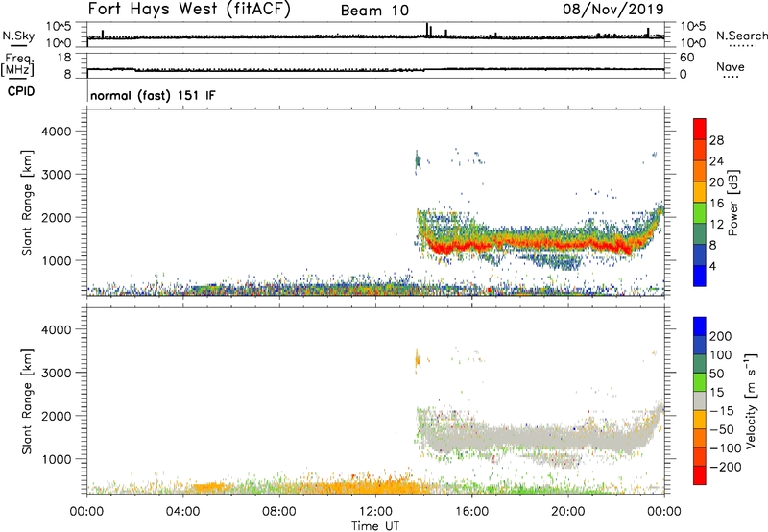Click the "200" tick on Velocity colorbar
768x532 pixels.
721,336
